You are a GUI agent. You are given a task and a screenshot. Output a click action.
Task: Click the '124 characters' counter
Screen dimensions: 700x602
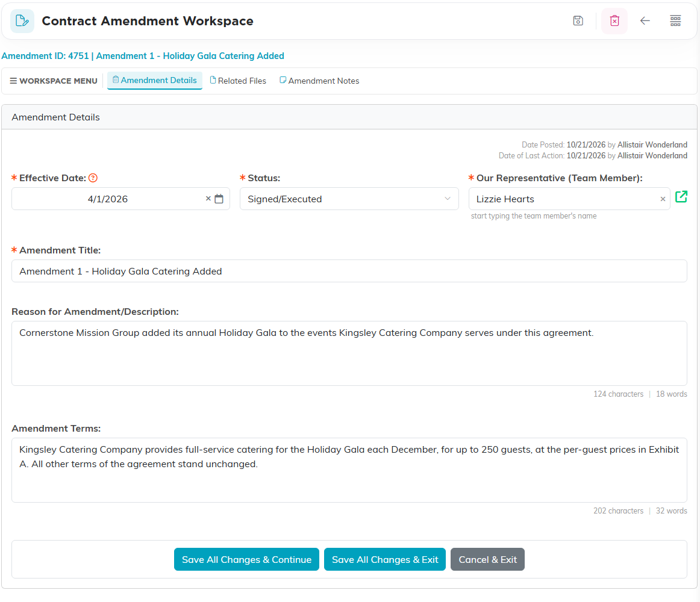[618, 394]
